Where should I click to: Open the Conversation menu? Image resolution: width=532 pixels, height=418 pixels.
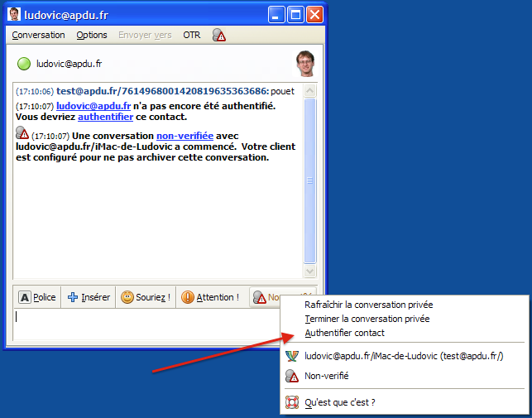pyautogui.click(x=38, y=35)
